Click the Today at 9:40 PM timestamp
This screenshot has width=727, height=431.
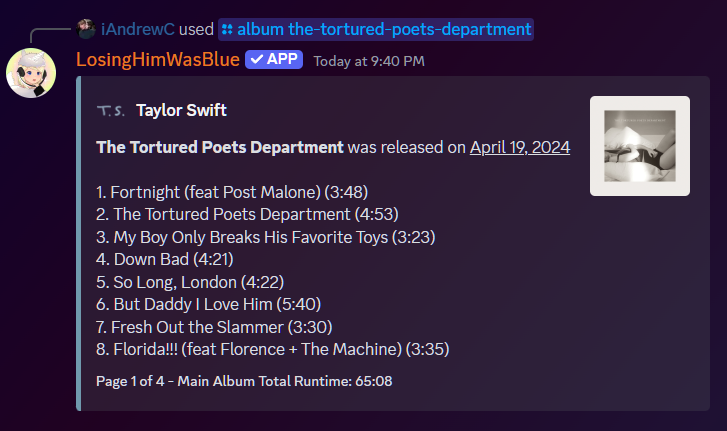coord(369,61)
